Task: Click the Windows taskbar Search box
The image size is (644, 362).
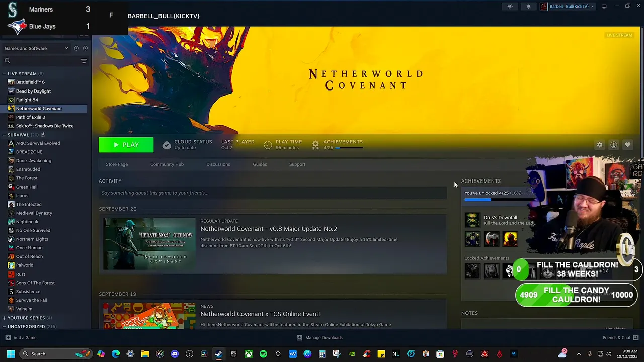Action: (55, 354)
